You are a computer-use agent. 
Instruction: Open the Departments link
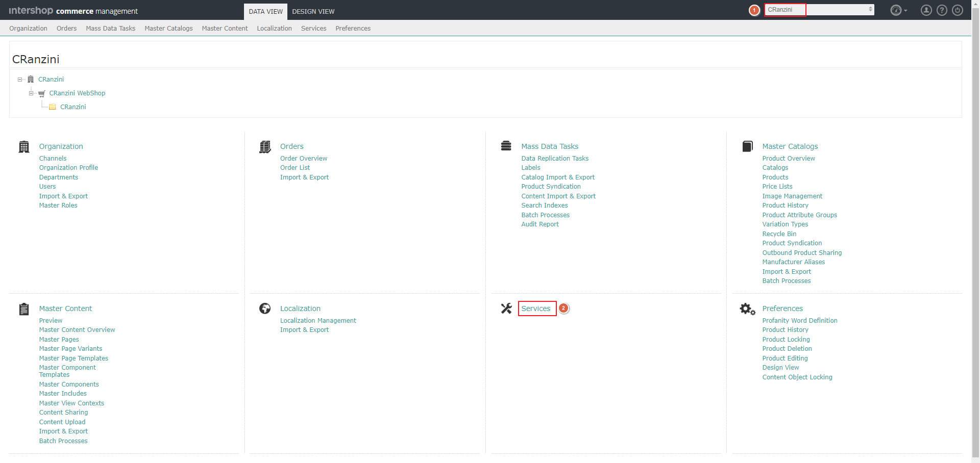coord(59,177)
